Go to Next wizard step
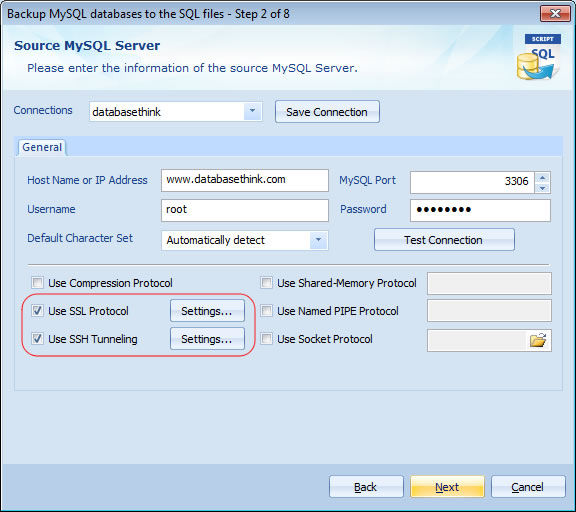The width and height of the screenshot is (576, 512). point(447,487)
